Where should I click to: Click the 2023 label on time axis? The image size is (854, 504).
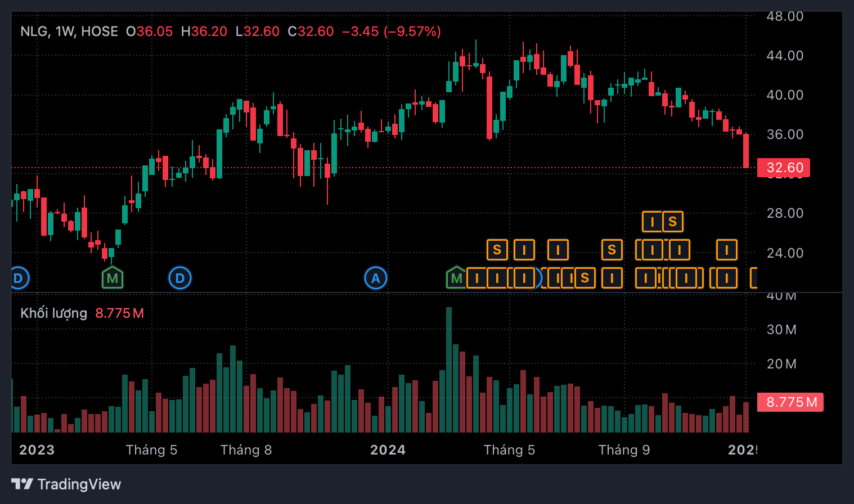coord(37,450)
